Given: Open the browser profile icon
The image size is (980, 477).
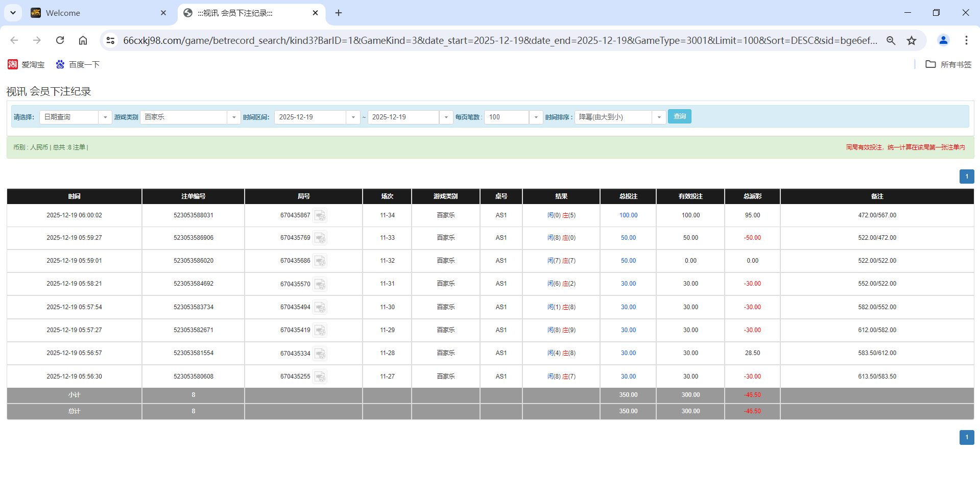Looking at the screenshot, I should pos(943,40).
